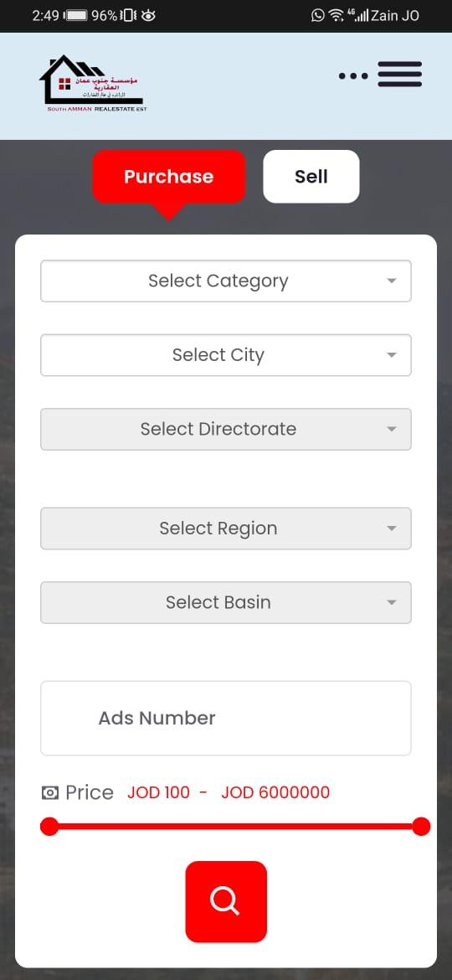Image resolution: width=452 pixels, height=980 pixels.
Task: Open the hamburger menu icon
Action: click(x=399, y=75)
